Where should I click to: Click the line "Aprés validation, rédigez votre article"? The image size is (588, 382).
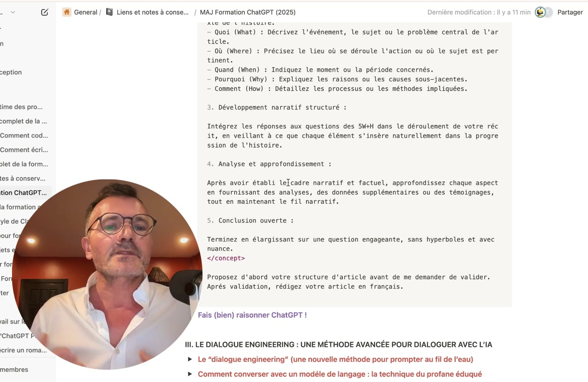pos(305,286)
